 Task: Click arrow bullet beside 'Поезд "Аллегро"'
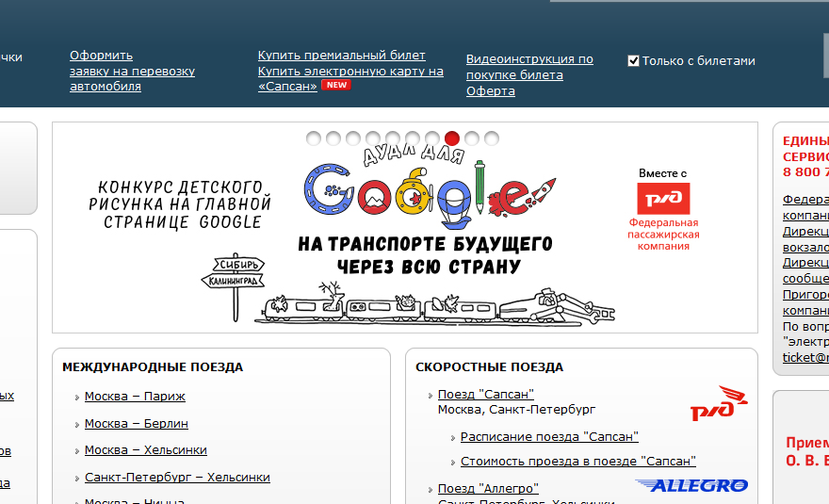pos(430,490)
